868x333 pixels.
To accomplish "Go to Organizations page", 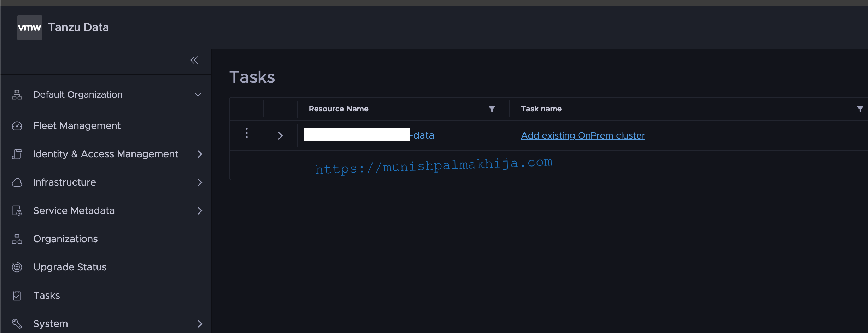I will click(x=65, y=239).
